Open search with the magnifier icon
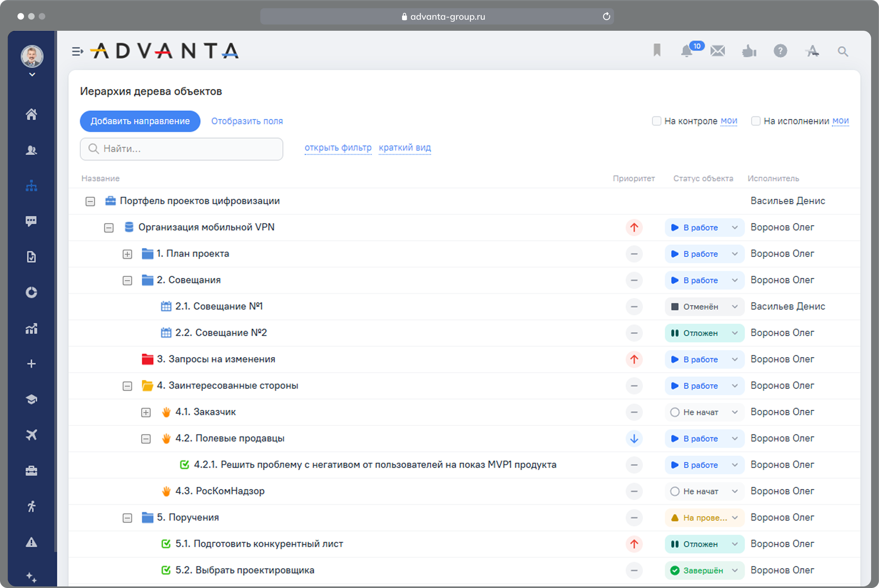This screenshot has height=588, width=879. click(843, 51)
